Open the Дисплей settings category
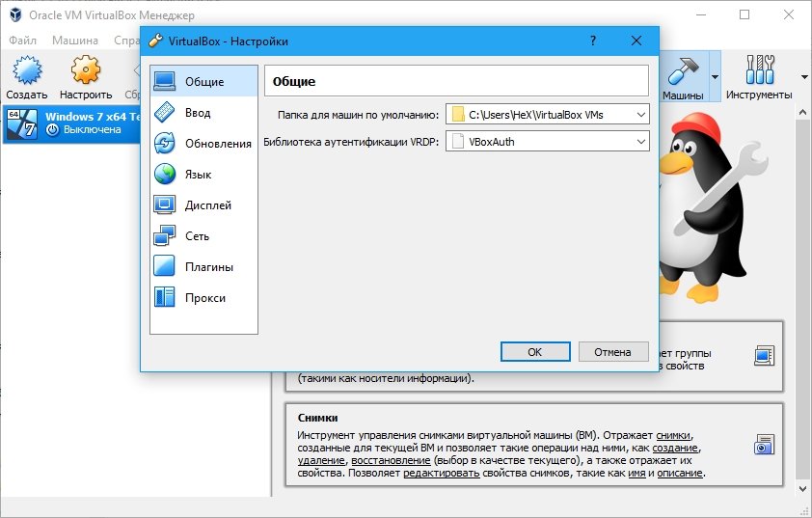 click(203, 205)
